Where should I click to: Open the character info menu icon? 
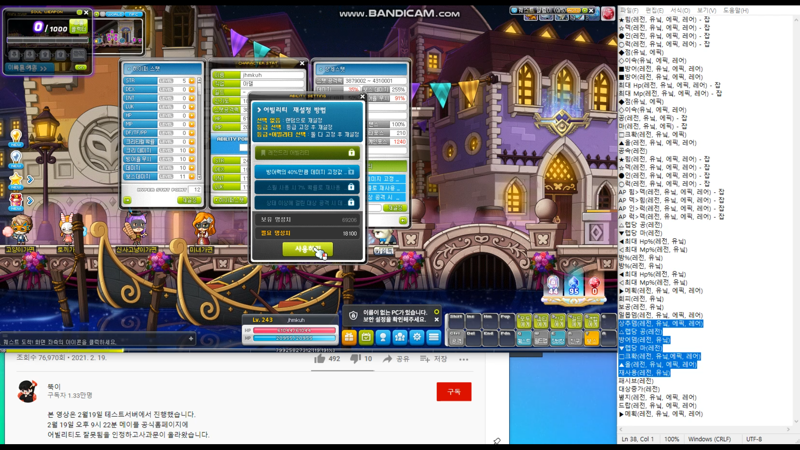383,337
